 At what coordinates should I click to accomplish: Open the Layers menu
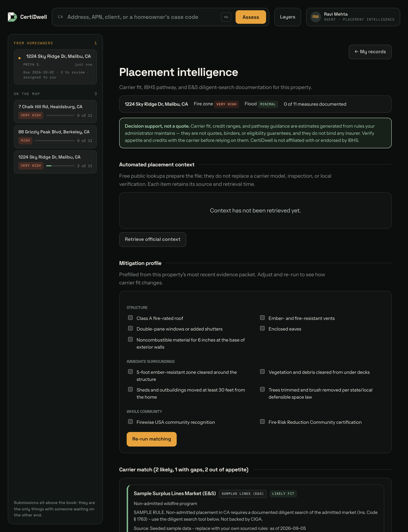[288, 17]
